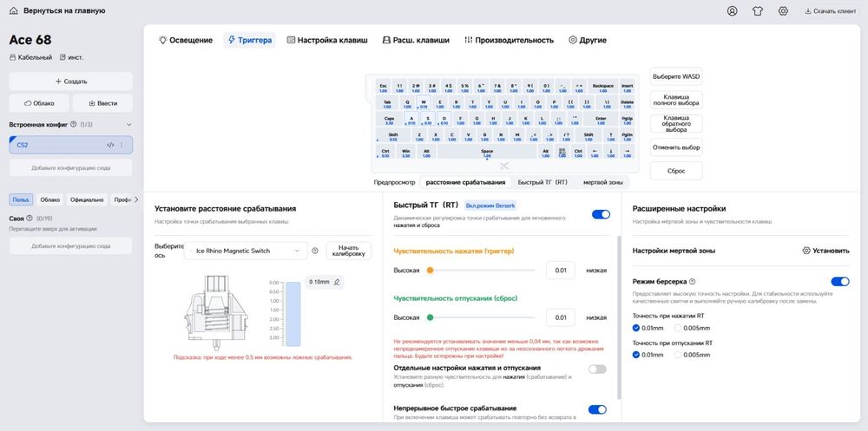This screenshot has width=868, height=431.
Task: Adjust the Чувствительность нажатия orange slider
Action: click(431, 270)
